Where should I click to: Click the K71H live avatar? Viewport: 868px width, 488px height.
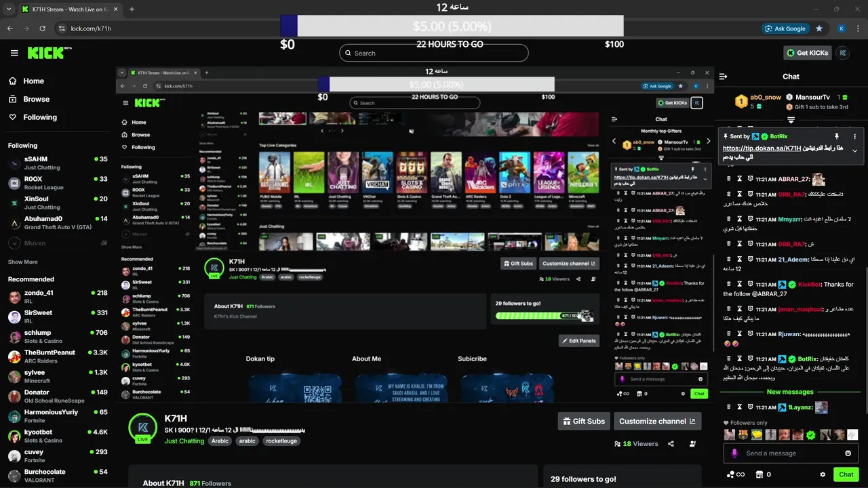pyautogui.click(x=142, y=428)
